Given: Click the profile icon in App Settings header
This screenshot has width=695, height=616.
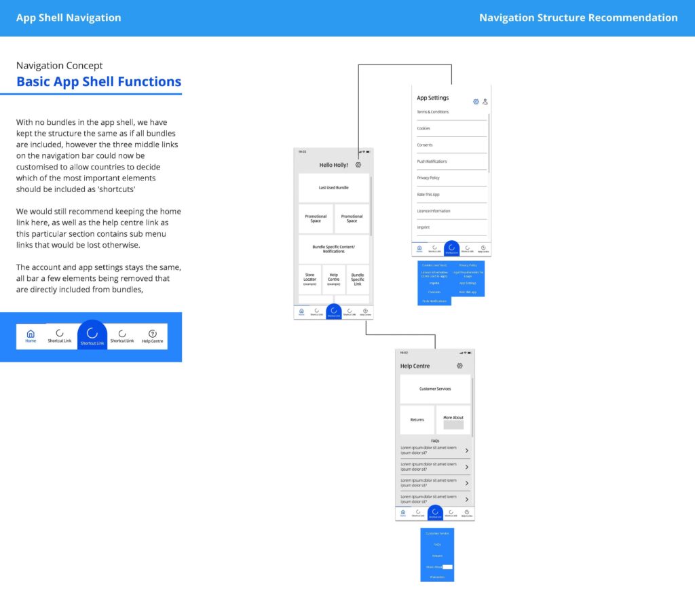Looking at the screenshot, I should coord(485,102).
